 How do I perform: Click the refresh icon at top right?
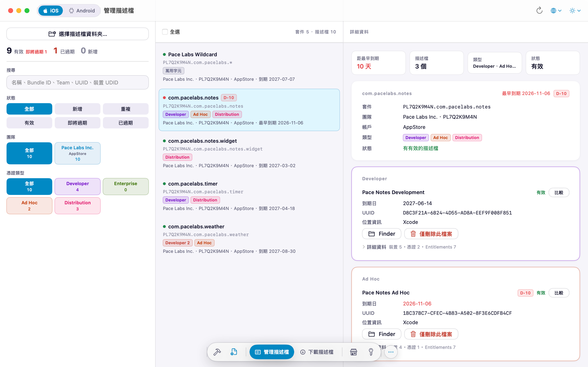coord(539,10)
